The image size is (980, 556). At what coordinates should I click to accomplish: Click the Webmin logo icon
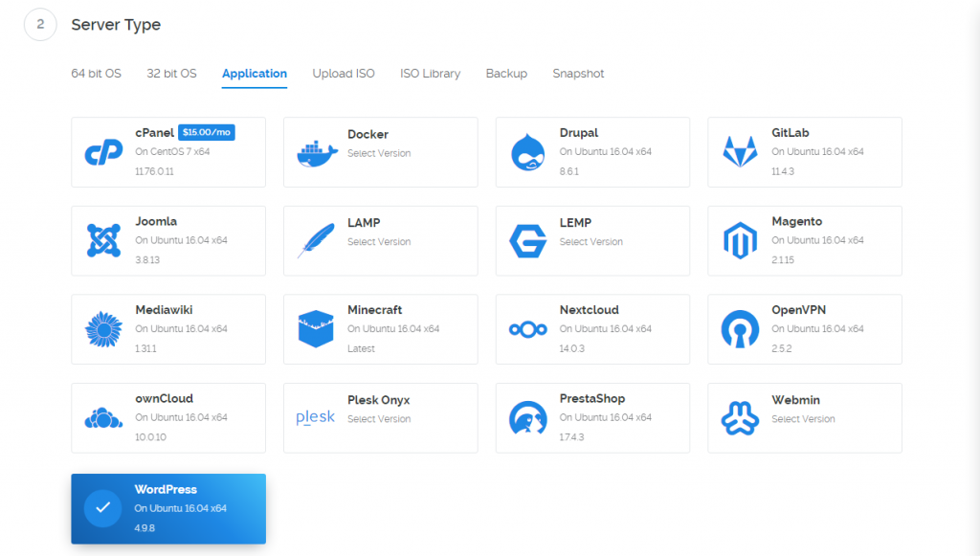point(740,418)
